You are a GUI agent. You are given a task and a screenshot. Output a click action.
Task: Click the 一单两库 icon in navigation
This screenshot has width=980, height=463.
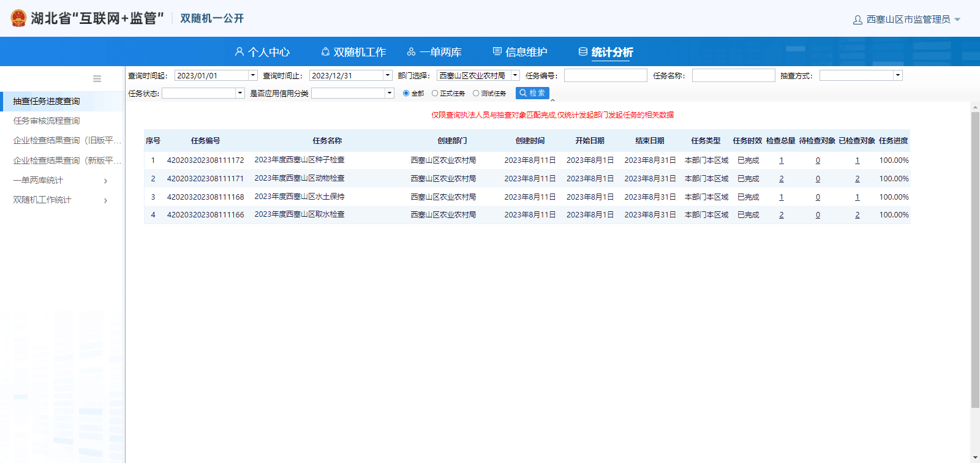[412, 52]
